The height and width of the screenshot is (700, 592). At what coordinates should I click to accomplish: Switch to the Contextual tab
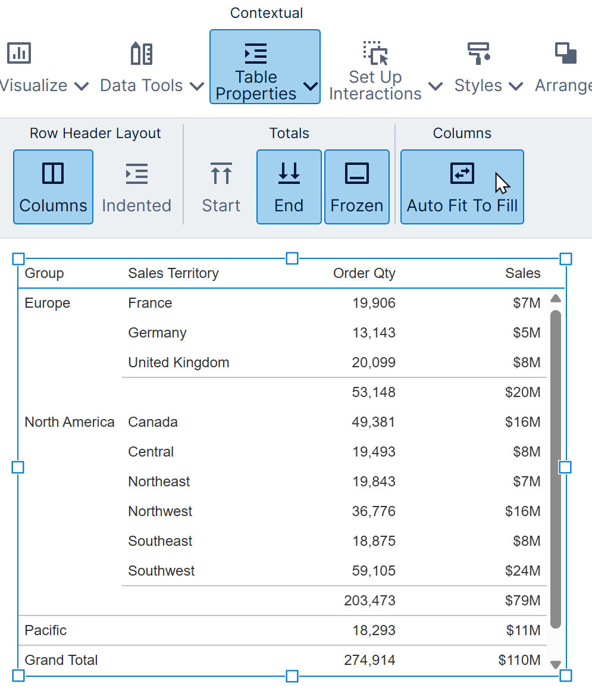(266, 12)
